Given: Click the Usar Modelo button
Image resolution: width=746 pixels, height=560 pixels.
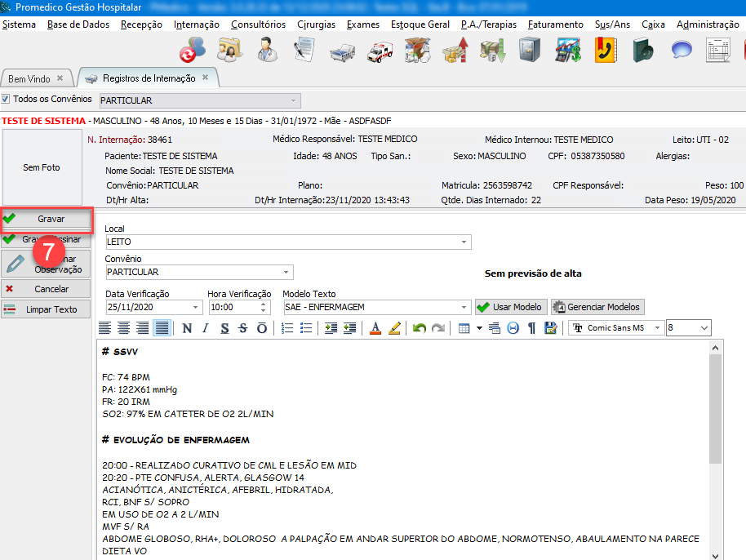Looking at the screenshot, I should (x=510, y=308).
